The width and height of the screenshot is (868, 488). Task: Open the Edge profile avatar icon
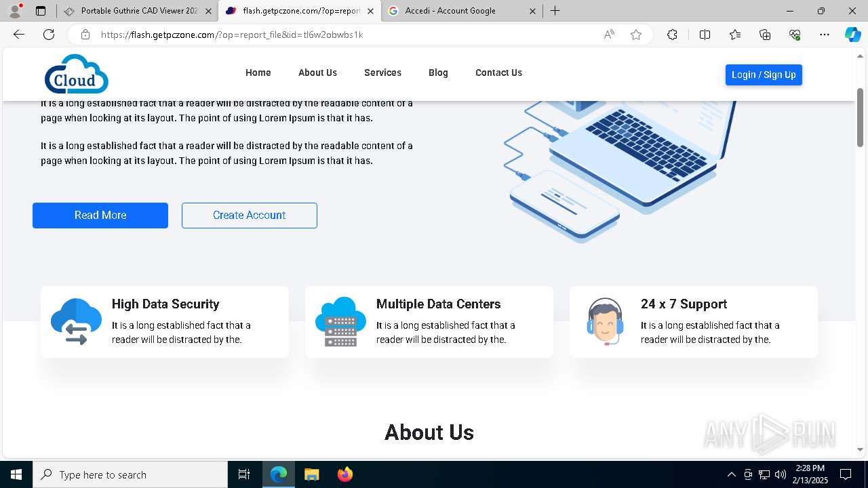point(15,11)
